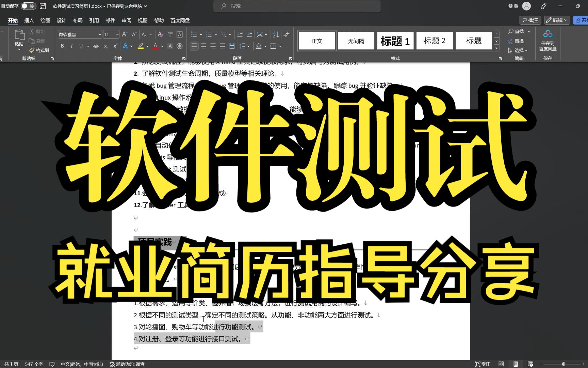The height and width of the screenshot is (368, 588).
Task: Toggle bold formatting
Action: point(62,46)
